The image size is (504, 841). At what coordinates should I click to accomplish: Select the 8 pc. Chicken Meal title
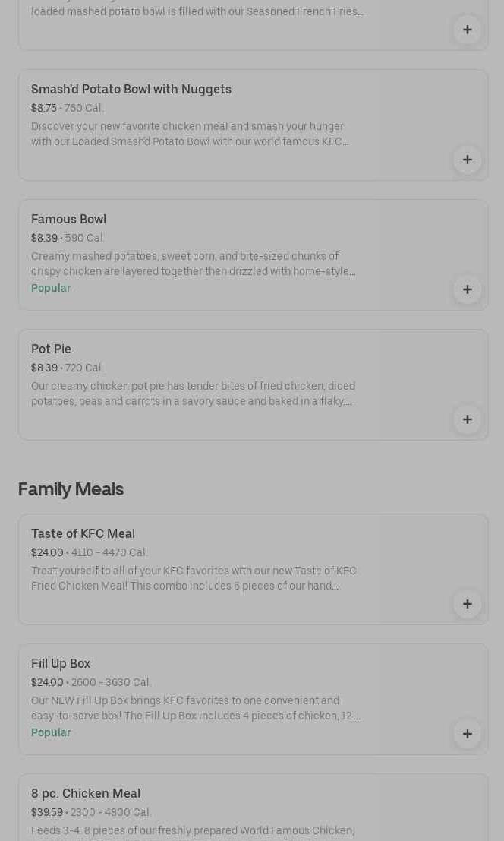click(x=86, y=793)
